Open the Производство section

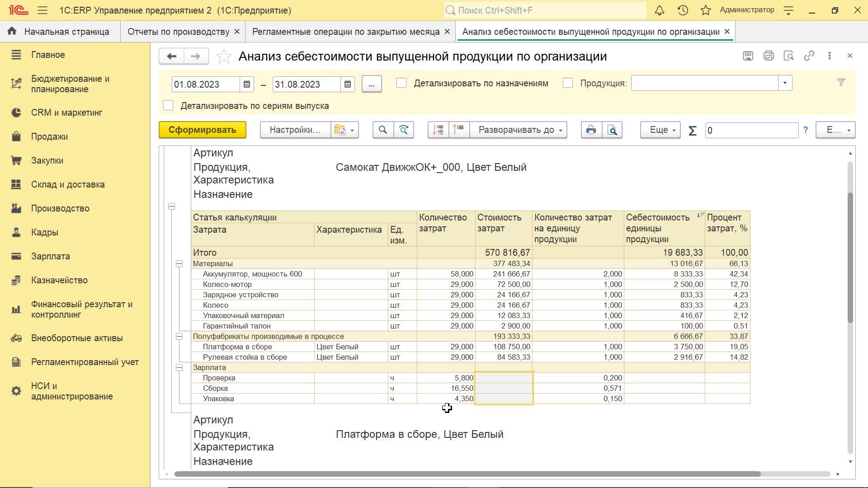[60, 208]
